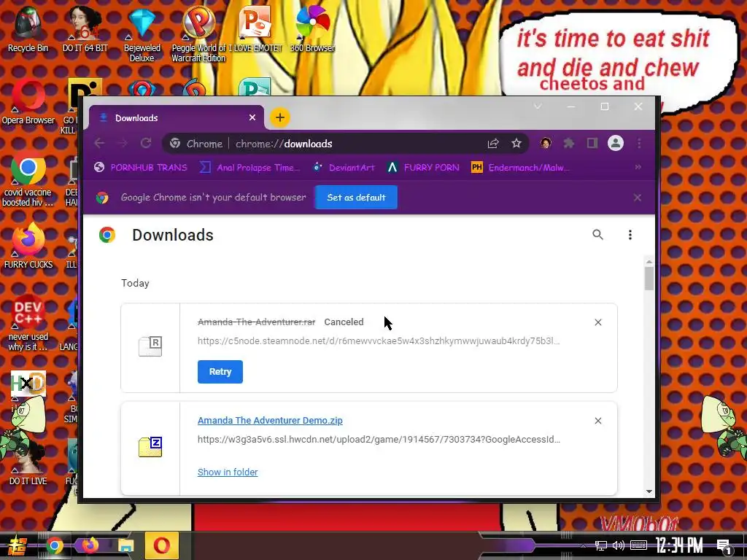Share this page via address bar icon

click(493, 144)
